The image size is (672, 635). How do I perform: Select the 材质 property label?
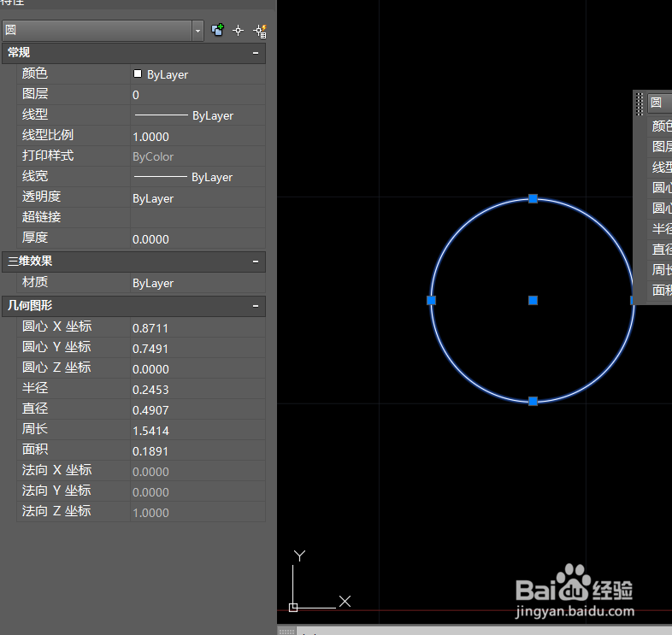click(35, 282)
